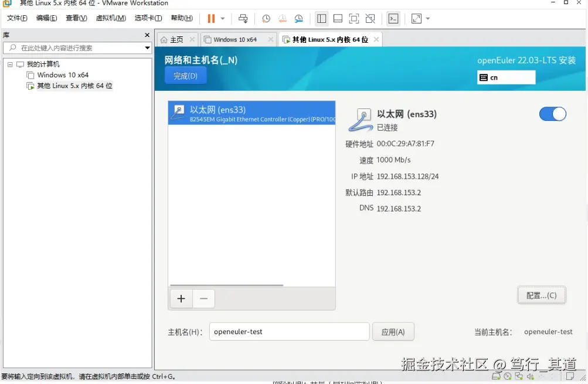The height and width of the screenshot is (384, 588).
Task: Toggle the thumbnail bar view icon
Action: (x=338, y=18)
